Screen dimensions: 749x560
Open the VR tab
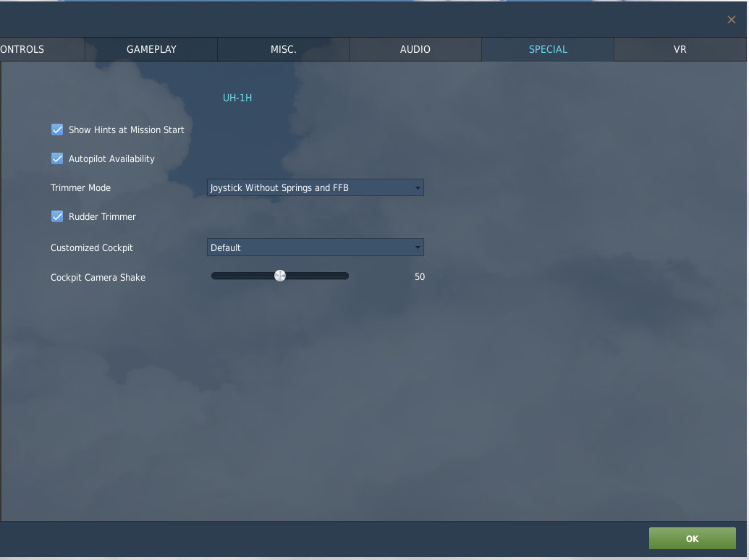tap(680, 49)
